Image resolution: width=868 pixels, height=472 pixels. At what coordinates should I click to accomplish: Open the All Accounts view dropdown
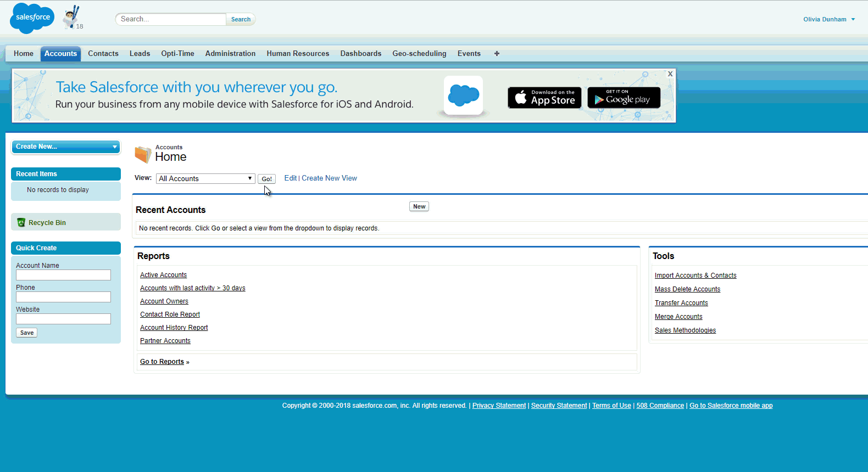click(x=205, y=179)
